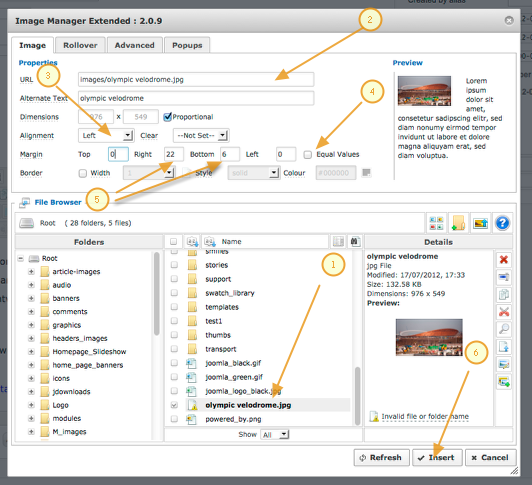The height and width of the screenshot is (485, 532).
Task: Open the Show All filter dropdown
Action: [x=274, y=435]
